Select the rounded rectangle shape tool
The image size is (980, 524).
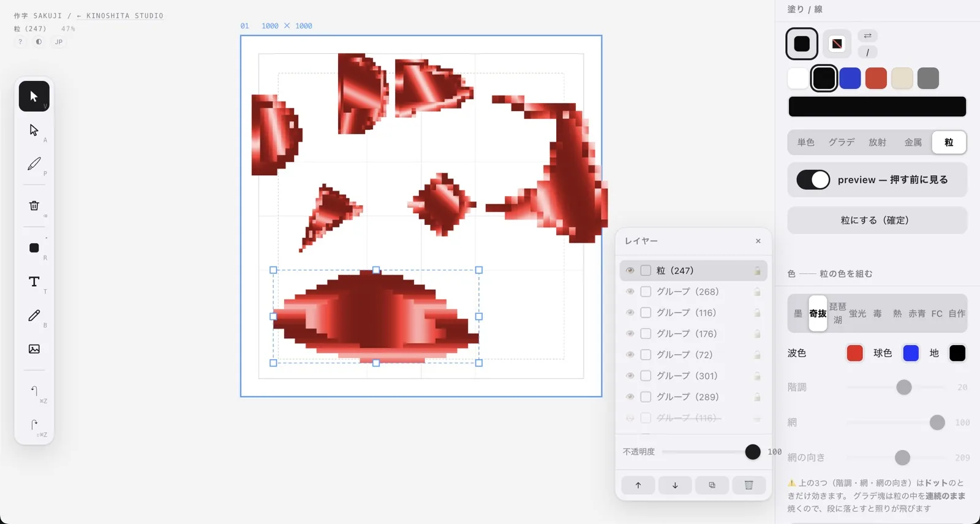[x=34, y=248]
